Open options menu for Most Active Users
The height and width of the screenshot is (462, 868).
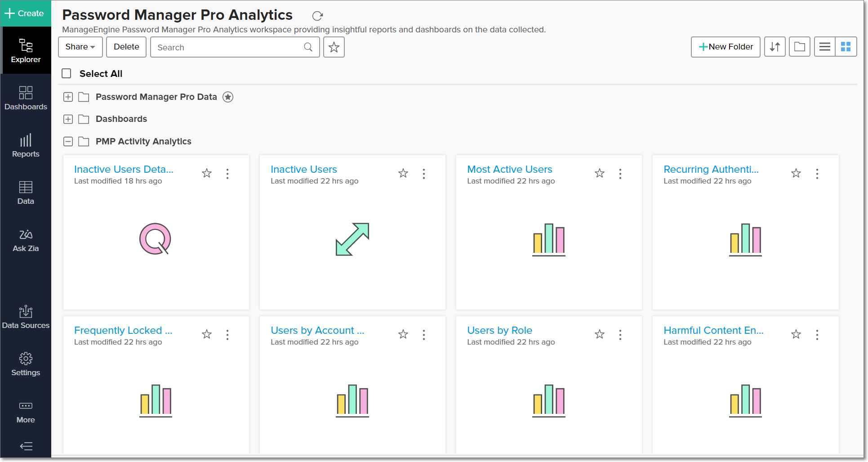[x=620, y=174]
